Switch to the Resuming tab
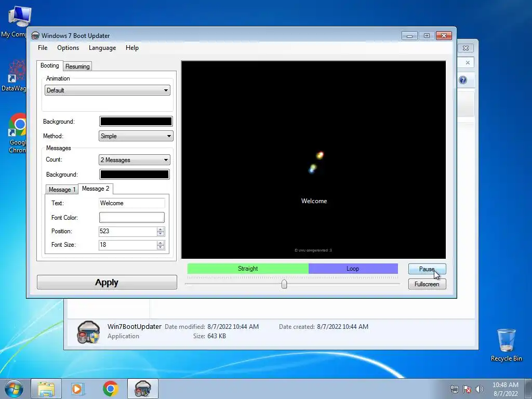 pos(77,66)
